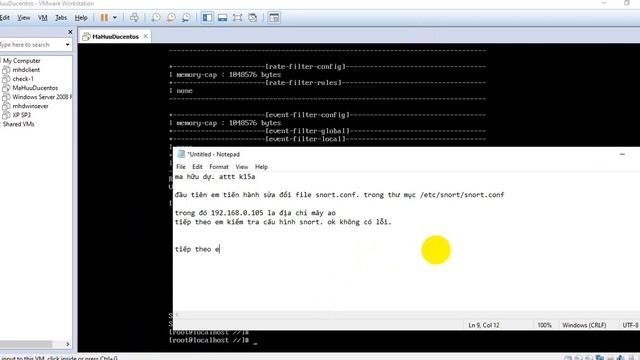The width and height of the screenshot is (640, 360).
Task: Open Notepad View menu
Action: tap(242, 167)
